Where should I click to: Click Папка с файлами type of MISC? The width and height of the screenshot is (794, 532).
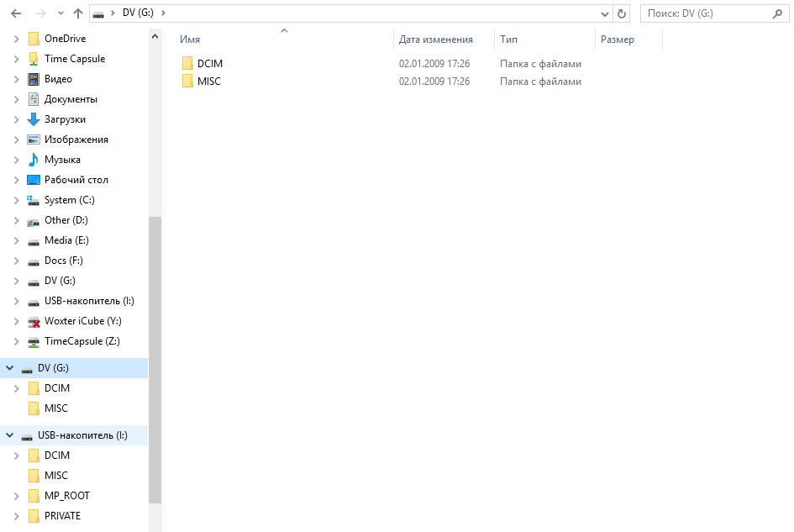540,81
